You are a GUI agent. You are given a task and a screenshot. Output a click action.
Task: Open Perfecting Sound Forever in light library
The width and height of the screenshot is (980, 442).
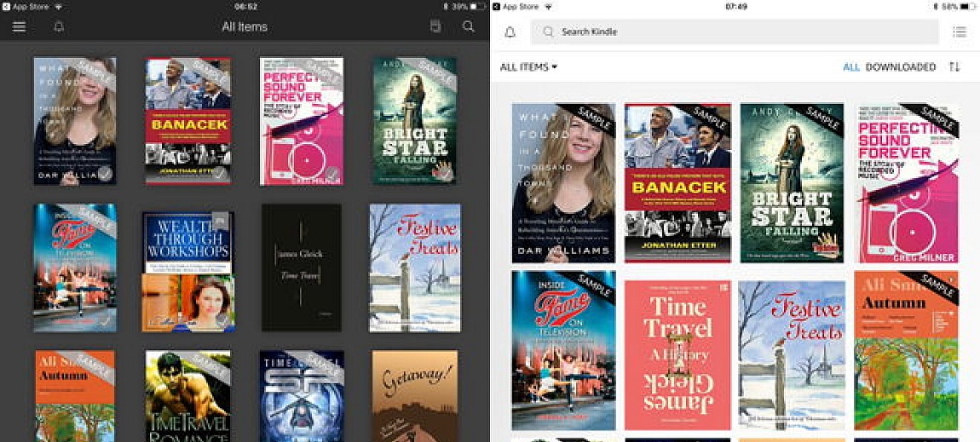point(906,183)
